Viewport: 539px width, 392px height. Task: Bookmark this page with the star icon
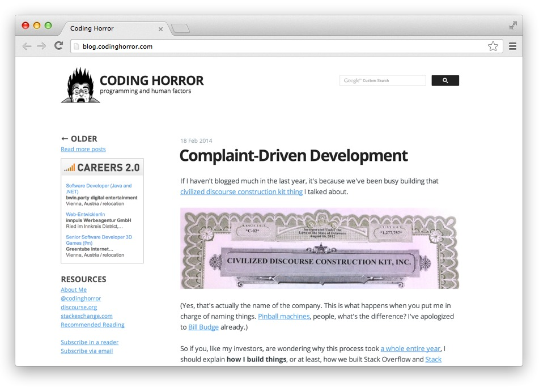(x=493, y=46)
